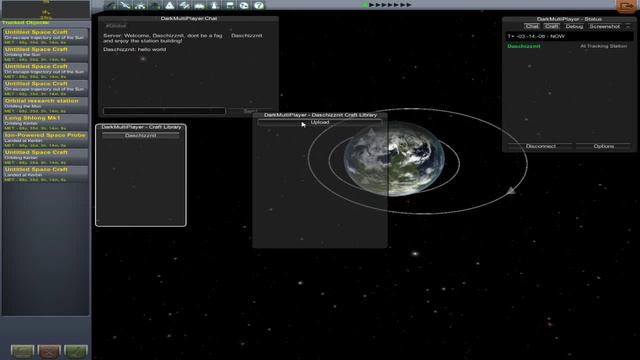Toggle the Rovers filter icon
The image size is (640, 360).
(140, 5)
